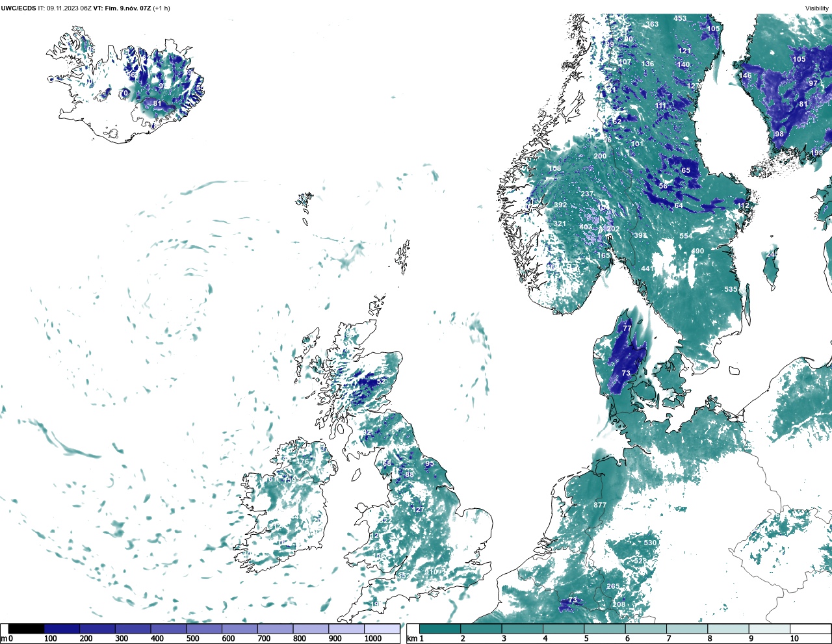
Task: Pick the 3–4 km legend swatch
Action: 523,629
